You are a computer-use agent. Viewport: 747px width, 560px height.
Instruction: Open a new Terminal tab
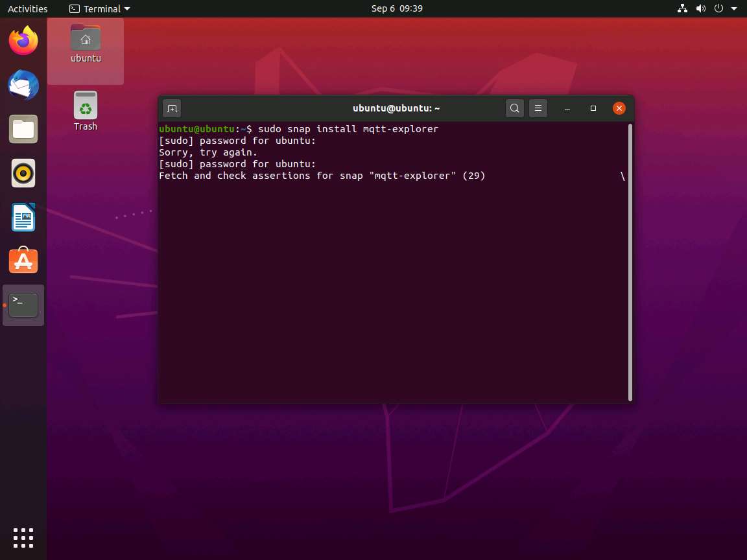click(x=172, y=108)
